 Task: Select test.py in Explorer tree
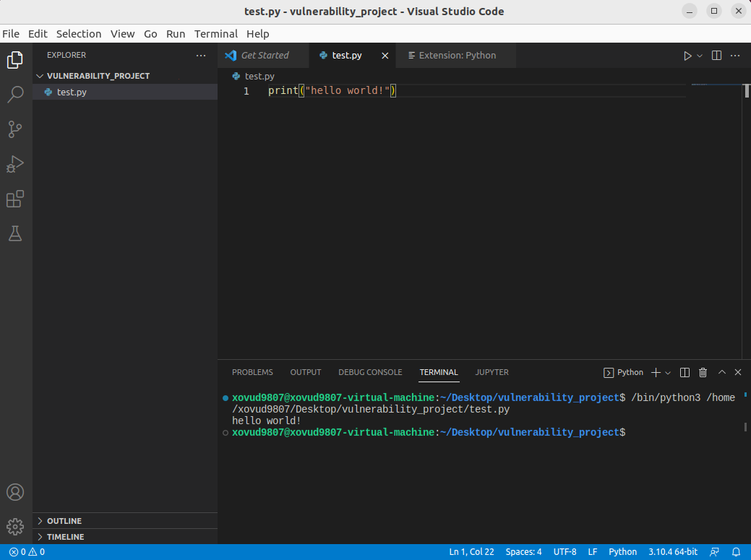click(x=125, y=92)
